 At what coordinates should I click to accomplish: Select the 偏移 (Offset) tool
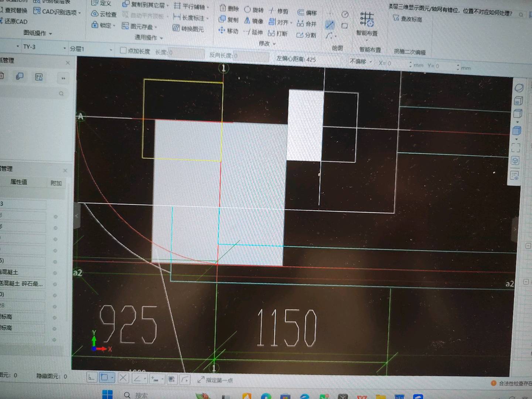(307, 13)
